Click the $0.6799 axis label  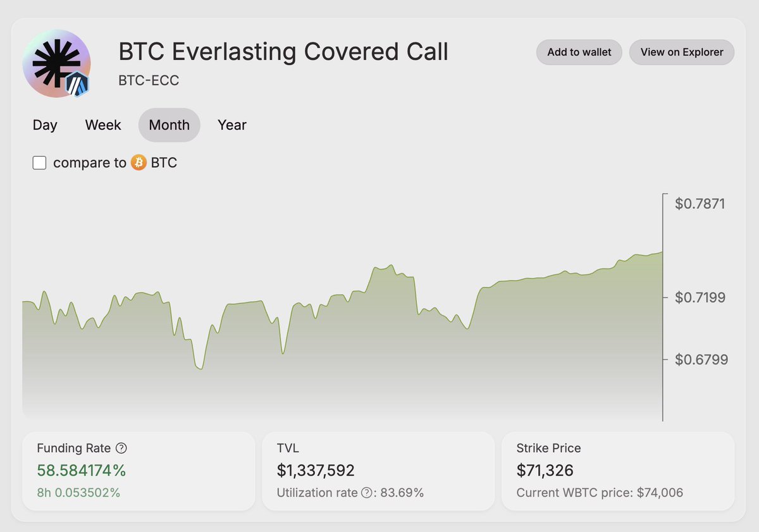701,360
